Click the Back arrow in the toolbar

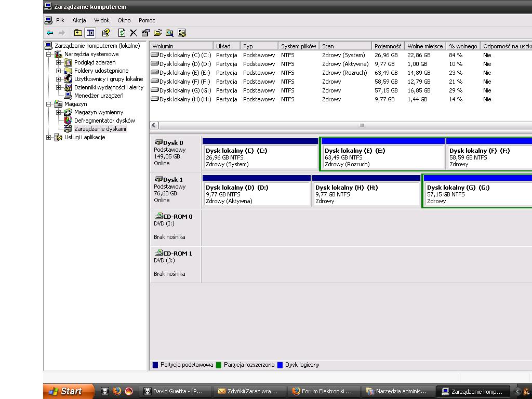coord(50,33)
